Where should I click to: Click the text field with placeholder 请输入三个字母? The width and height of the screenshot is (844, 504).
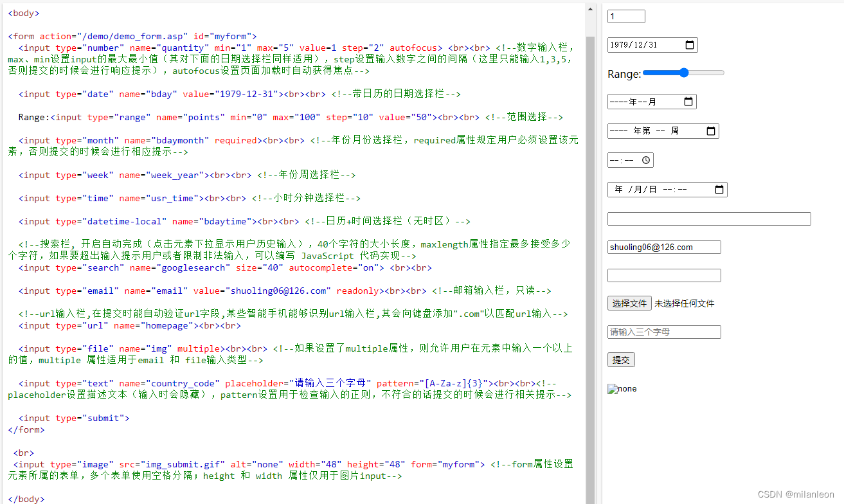(x=664, y=332)
